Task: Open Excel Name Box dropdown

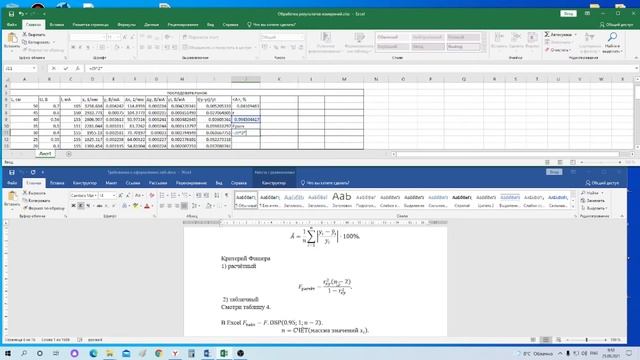Action: click(34, 69)
